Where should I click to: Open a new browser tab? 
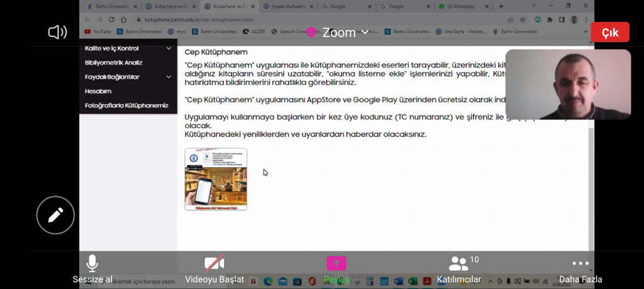pos(501,6)
